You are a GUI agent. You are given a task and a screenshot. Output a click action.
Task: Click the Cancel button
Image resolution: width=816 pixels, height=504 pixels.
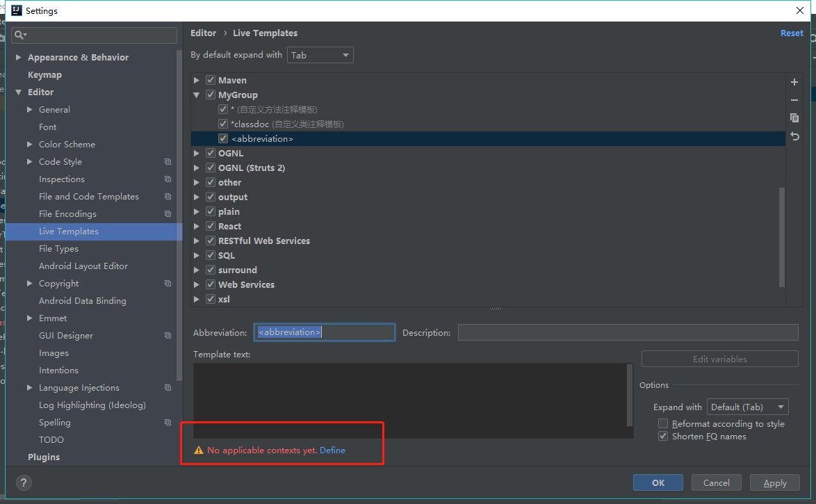pyautogui.click(x=716, y=482)
